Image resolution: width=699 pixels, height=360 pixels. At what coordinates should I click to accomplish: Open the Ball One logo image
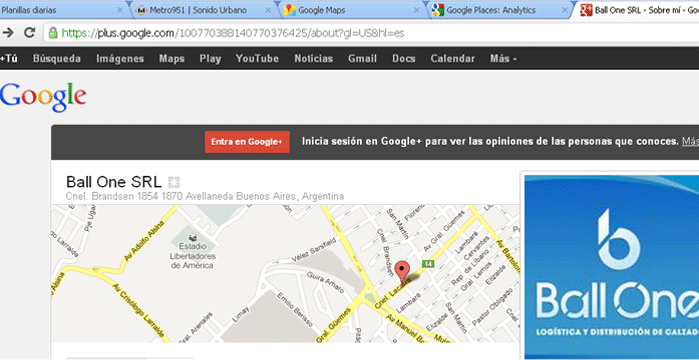tap(612, 267)
